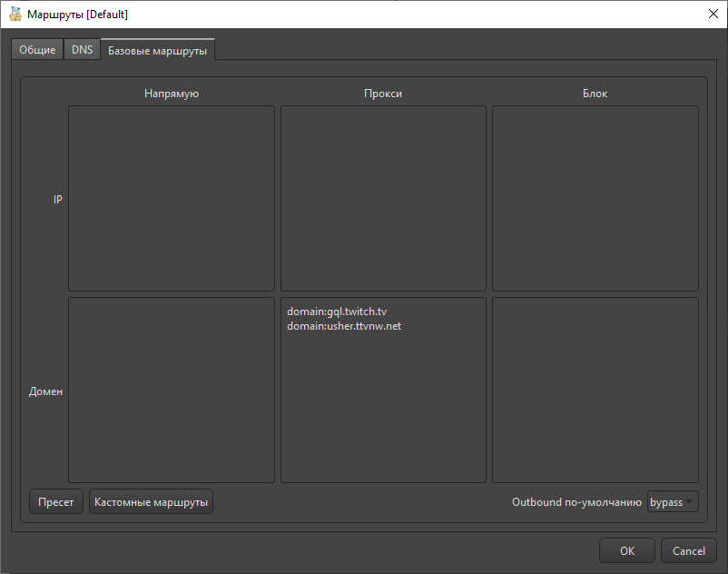Open Кастомные маршруты
This screenshot has width=728, height=574.
coord(151,502)
